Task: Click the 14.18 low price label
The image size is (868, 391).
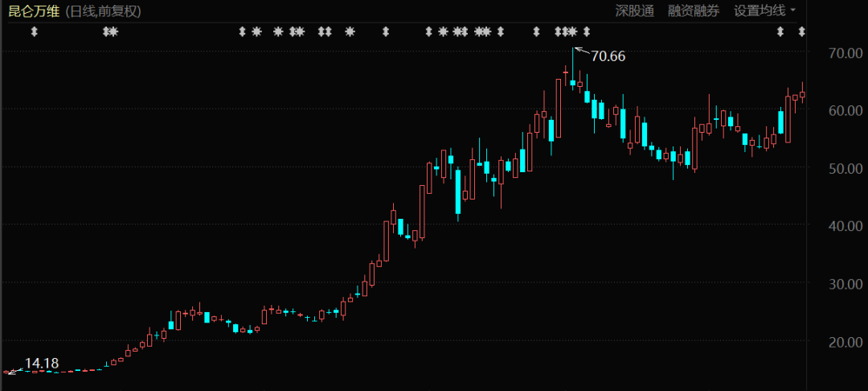Action: coord(42,364)
